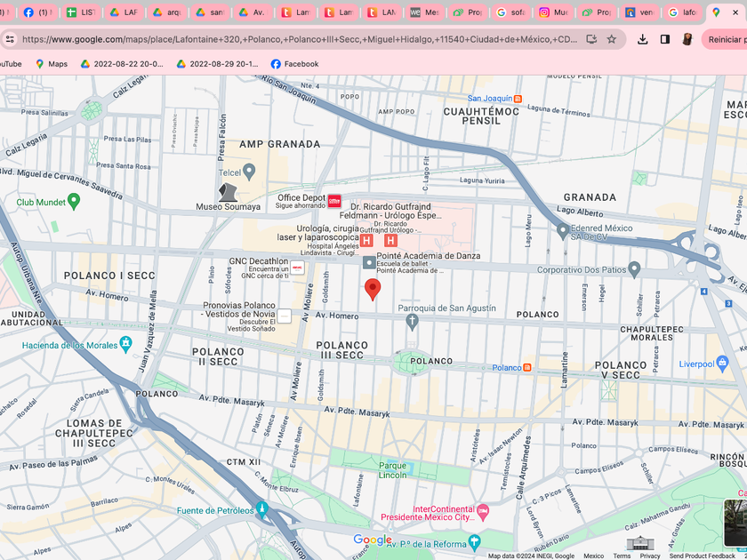747x560 pixels.
Task: Select the Parroquia de San Agustín church marker
Action: (412, 322)
